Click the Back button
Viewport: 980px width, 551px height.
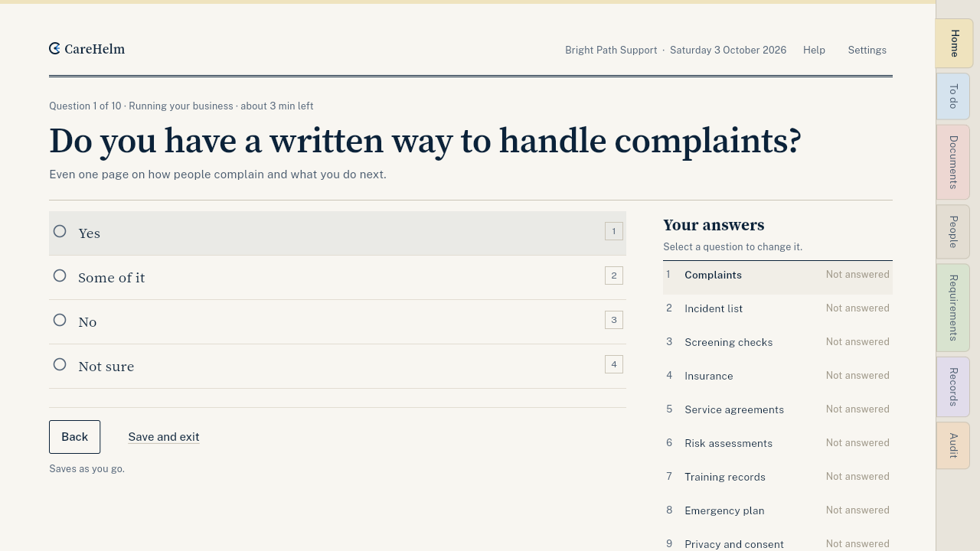tap(74, 437)
